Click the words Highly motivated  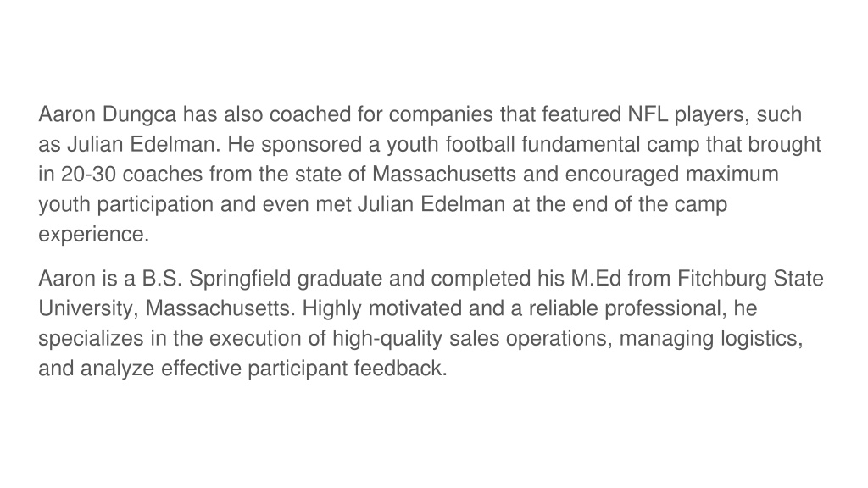[382, 308]
